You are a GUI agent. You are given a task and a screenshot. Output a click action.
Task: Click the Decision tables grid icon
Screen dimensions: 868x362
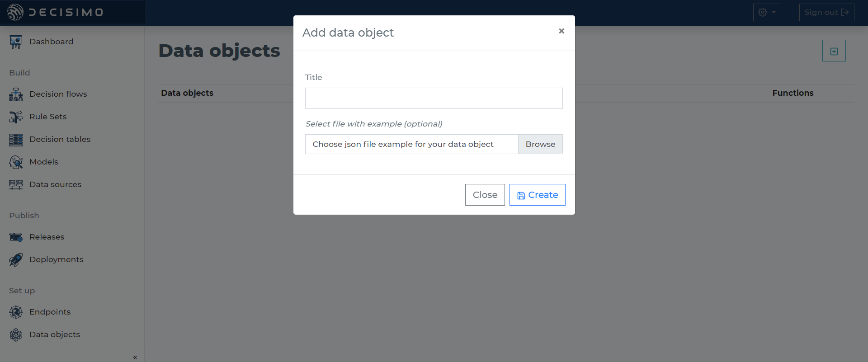coord(16,140)
